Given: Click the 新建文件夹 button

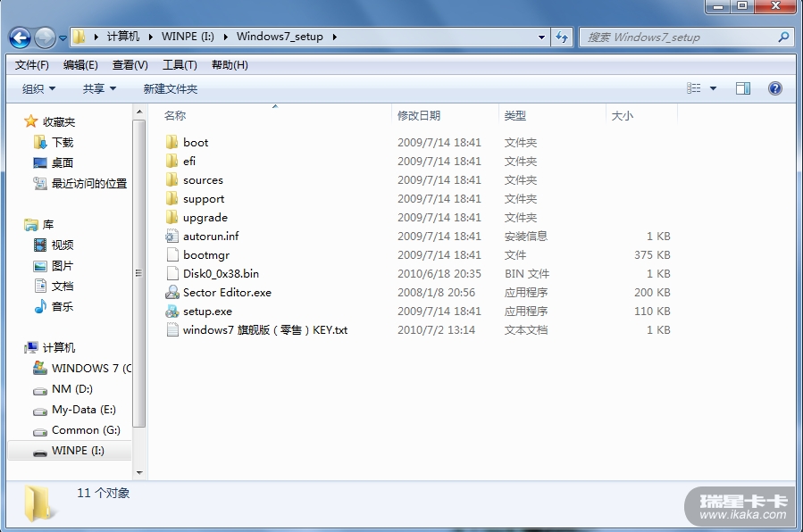Looking at the screenshot, I should click(x=171, y=89).
